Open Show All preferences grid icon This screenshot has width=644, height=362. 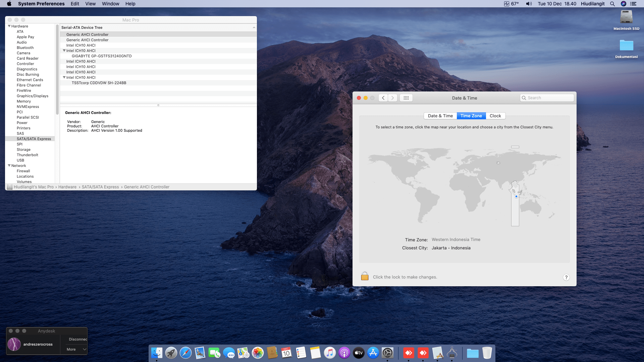pos(406,98)
